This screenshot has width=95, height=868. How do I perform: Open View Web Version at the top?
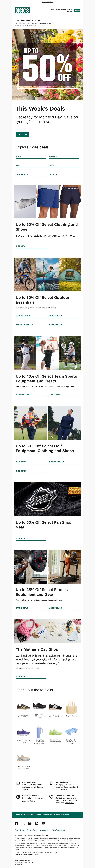pos(47,2)
